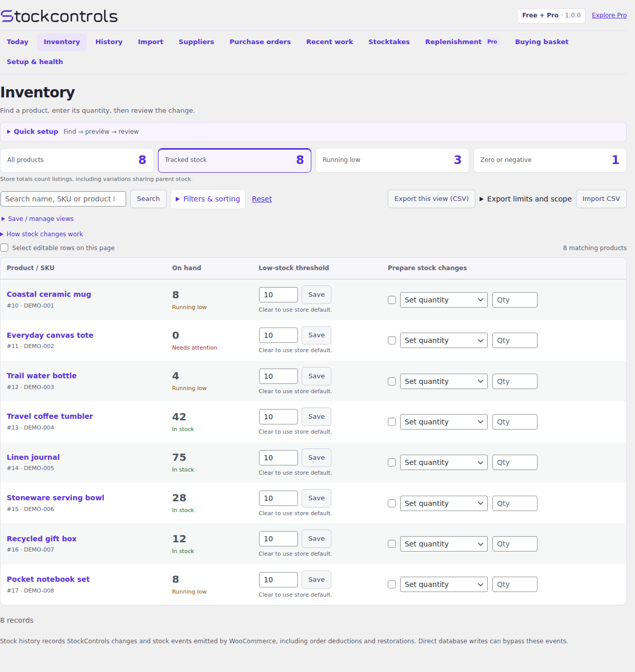635x672 pixels.
Task: Filter by All products card
Action: click(x=77, y=160)
